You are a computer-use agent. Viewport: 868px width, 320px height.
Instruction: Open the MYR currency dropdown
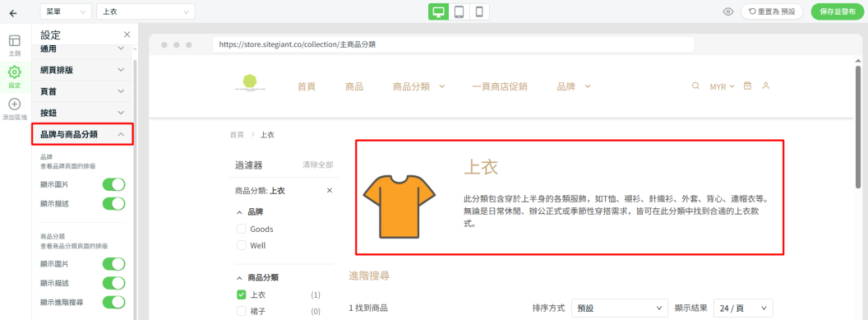722,86
